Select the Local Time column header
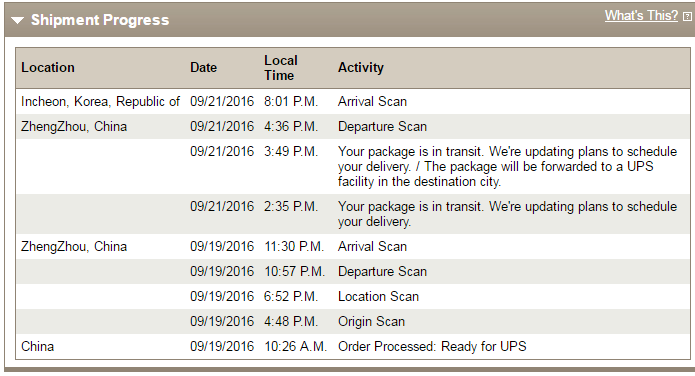695x376 pixels. tap(281, 68)
